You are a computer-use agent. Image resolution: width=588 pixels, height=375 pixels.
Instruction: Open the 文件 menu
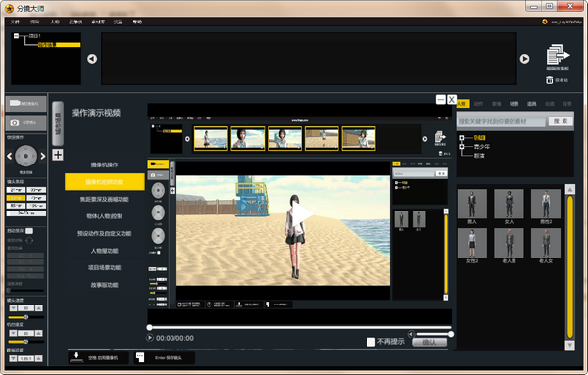[15, 22]
